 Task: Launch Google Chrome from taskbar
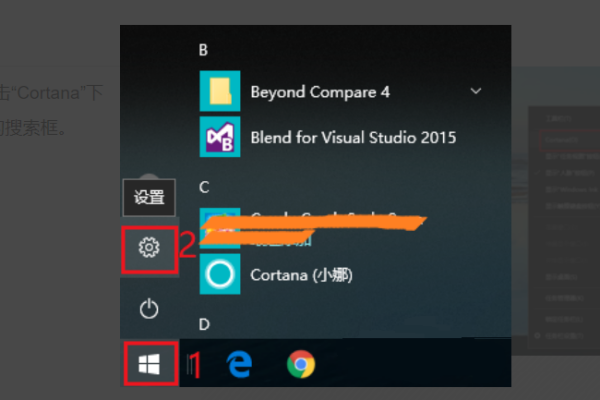pyautogui.click(x=301, y=364)
